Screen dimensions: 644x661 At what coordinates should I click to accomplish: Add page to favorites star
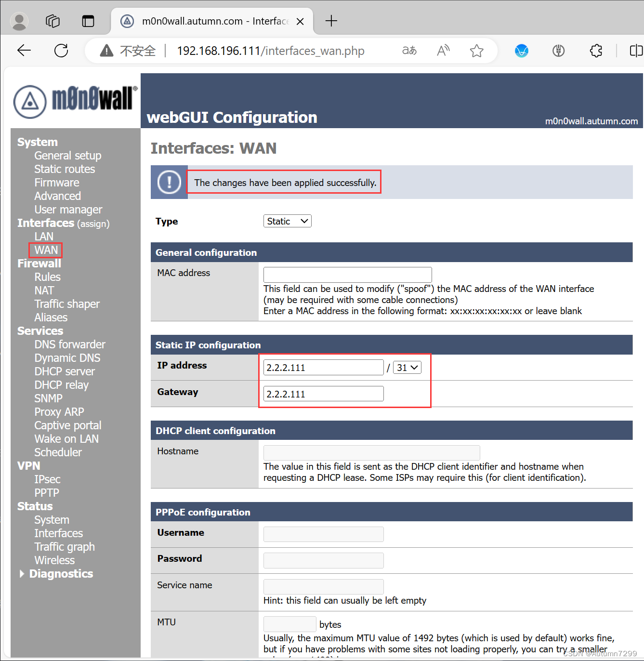pos(476,51)
